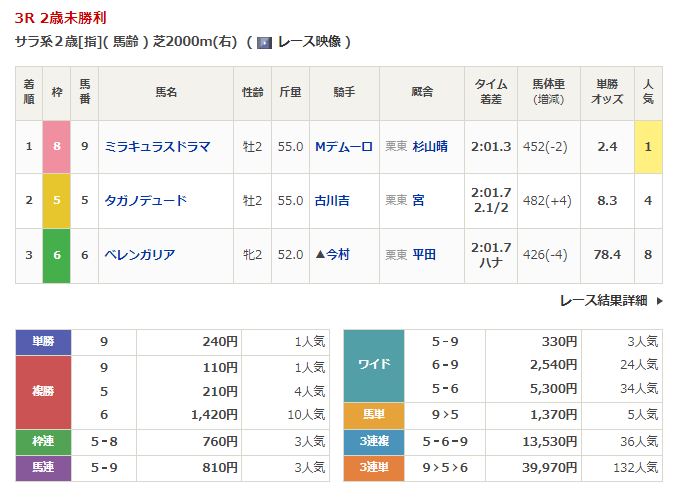Open horse ミラキュラスドラマ's profile

click(157, 147)
